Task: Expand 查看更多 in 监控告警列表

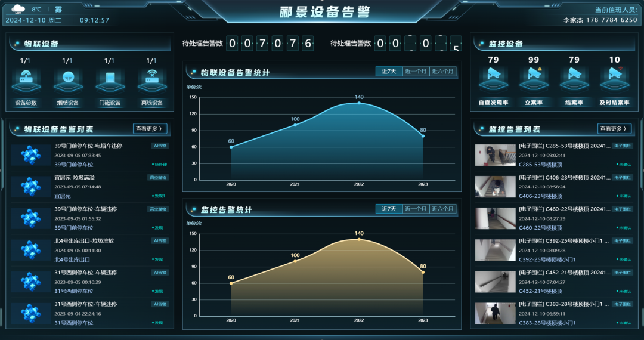Action: click(x=614, y=129)
